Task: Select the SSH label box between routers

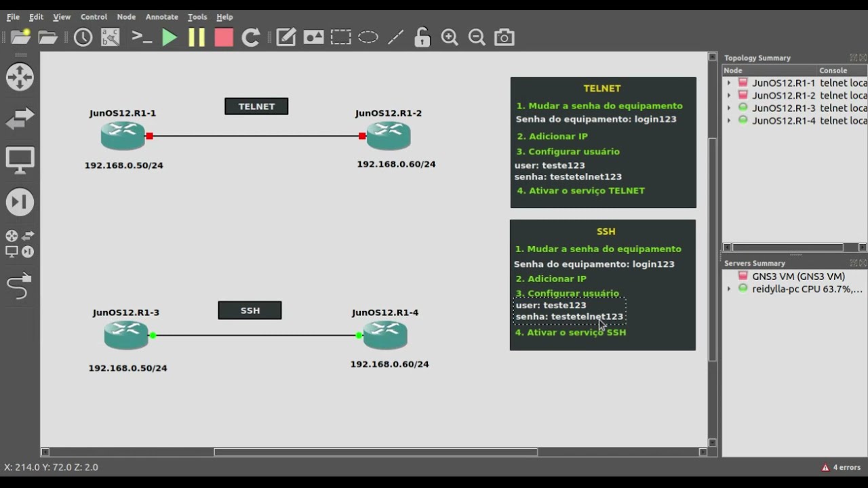Action: [x=250, y=310]
